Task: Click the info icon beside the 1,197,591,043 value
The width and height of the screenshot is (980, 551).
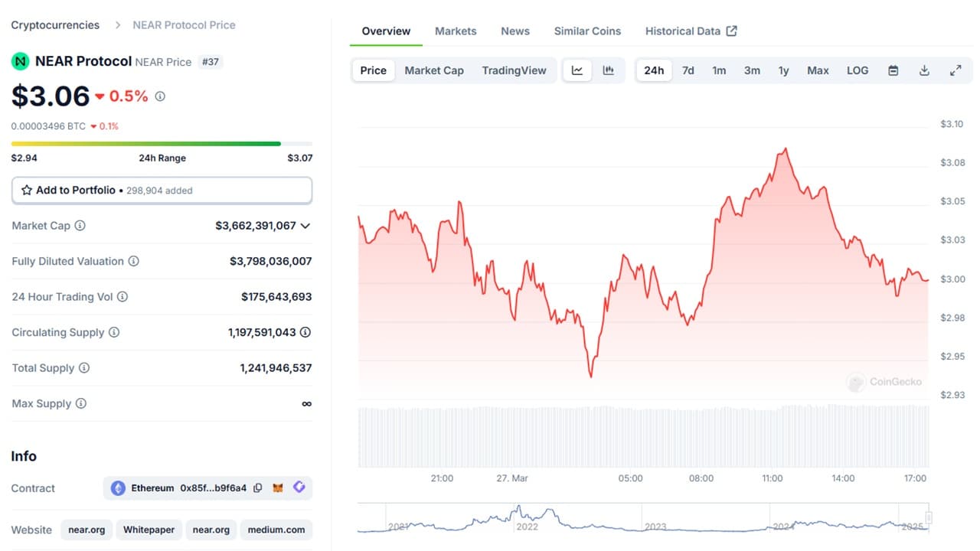Action: pos(305,332)
